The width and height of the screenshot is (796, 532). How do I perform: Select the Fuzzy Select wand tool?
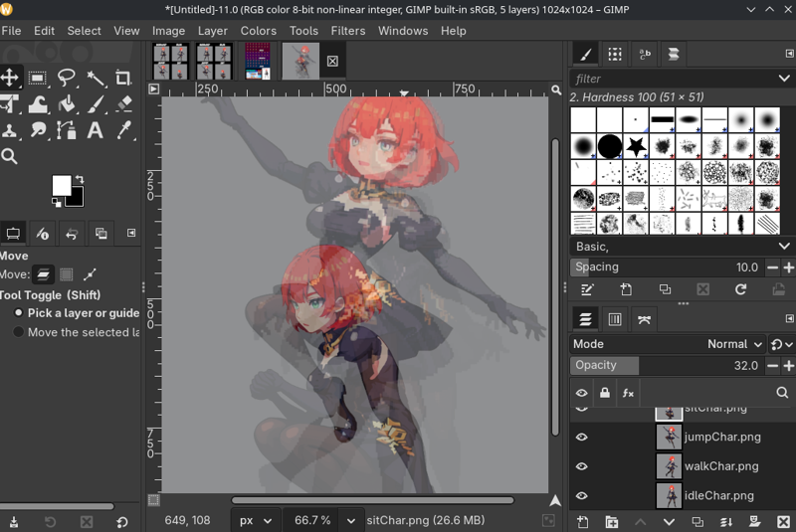pyautogui.click(x=95, y=78)
